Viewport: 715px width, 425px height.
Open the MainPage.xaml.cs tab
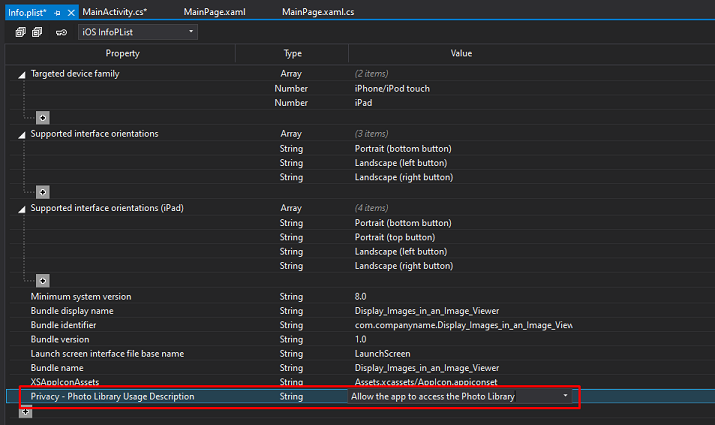click(x=317, y=11)
